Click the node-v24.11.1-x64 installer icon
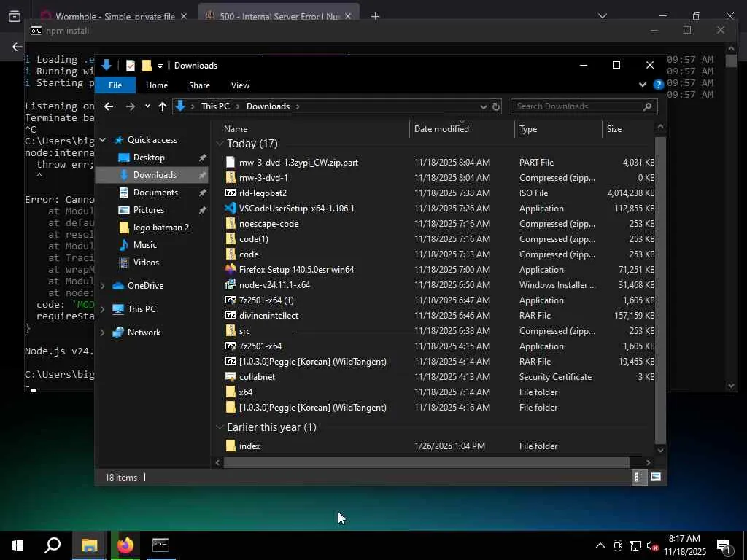The image size is (747, 560). pos(231,285)
